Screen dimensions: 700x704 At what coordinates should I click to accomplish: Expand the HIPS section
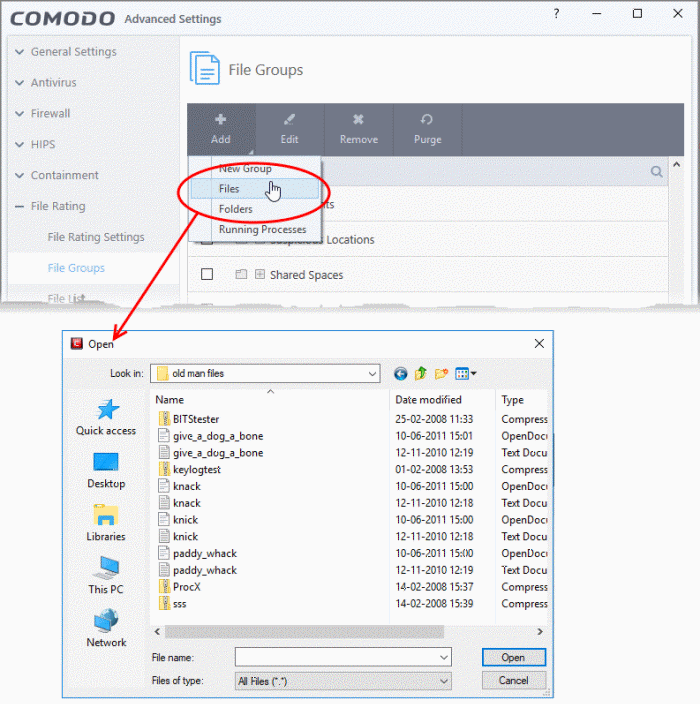(19, 145)
